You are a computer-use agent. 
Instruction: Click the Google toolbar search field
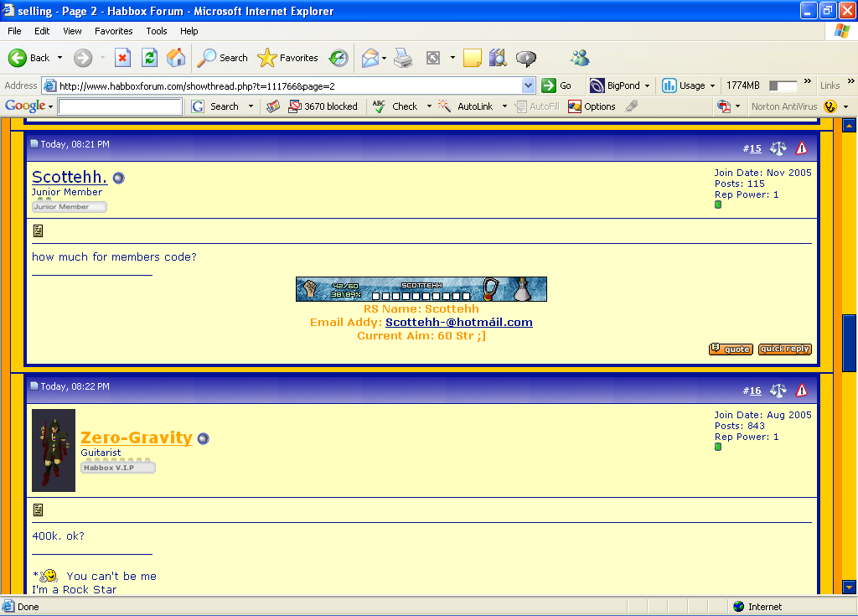(x=120, y=106)
